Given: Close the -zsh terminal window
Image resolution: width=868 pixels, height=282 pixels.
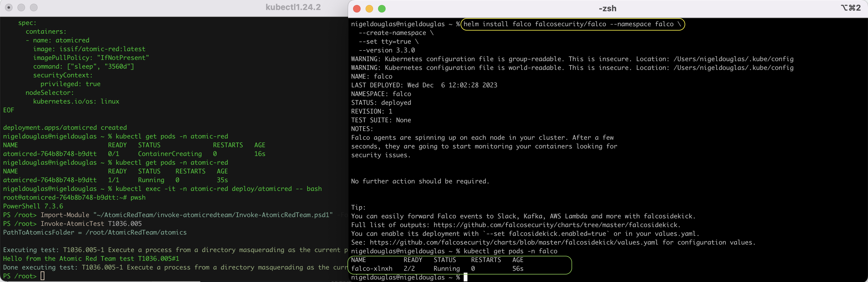Looking at the screenshot, I should click(357, 9).
